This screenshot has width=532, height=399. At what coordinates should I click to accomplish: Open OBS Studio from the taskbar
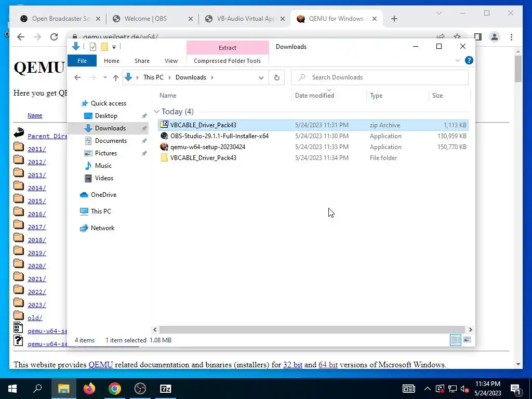pos(140,389)
